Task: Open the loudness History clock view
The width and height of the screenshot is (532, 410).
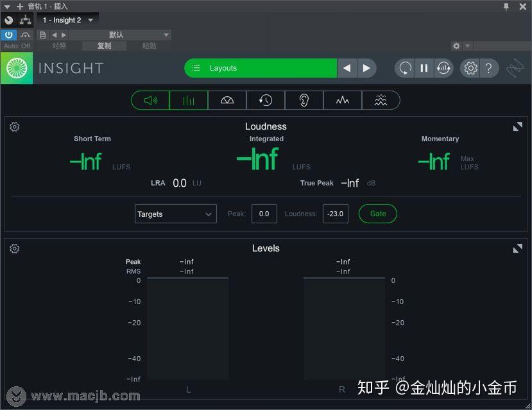Action: pos(265,100)
